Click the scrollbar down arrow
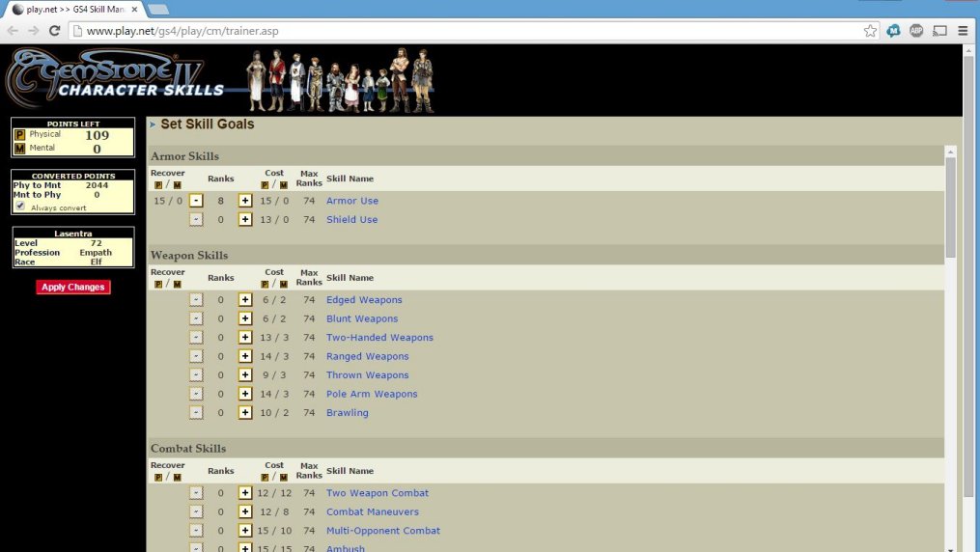The height and width of the screenshot is (552, 980). tap(950, 544)
